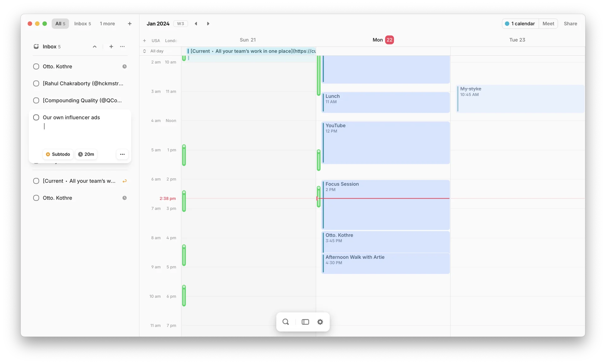Viewport: 606px width, 364px height.
Task: Toggle the checkbox for Otto. Kothre task
Action: (36, 66)
